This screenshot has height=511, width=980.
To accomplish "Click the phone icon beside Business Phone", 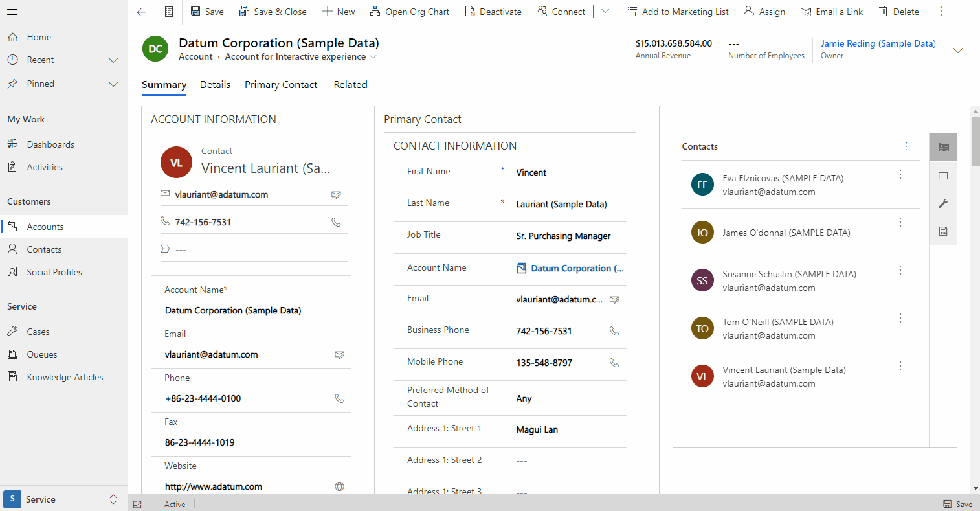I will click(x=614, y=331).
